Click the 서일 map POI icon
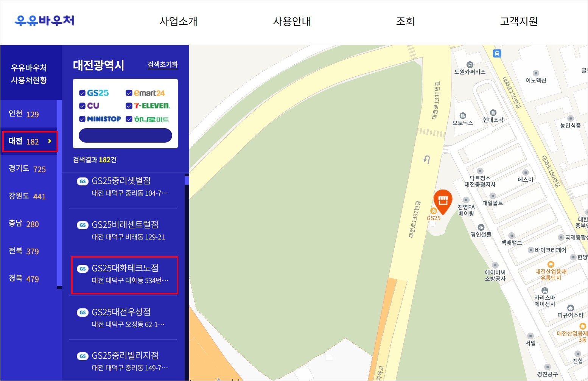588x381 pixels. [x=530, y=336]
